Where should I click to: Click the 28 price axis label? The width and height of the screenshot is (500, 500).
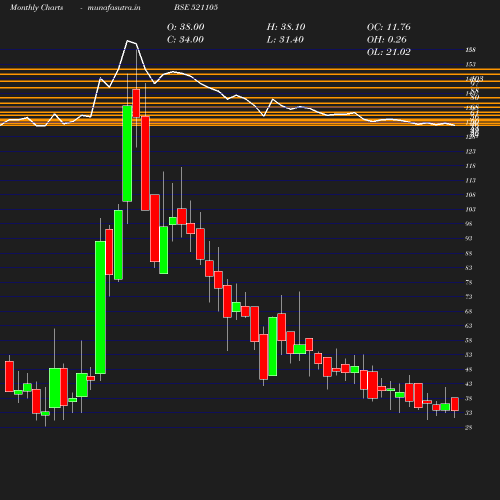click(x=469, y=428)
